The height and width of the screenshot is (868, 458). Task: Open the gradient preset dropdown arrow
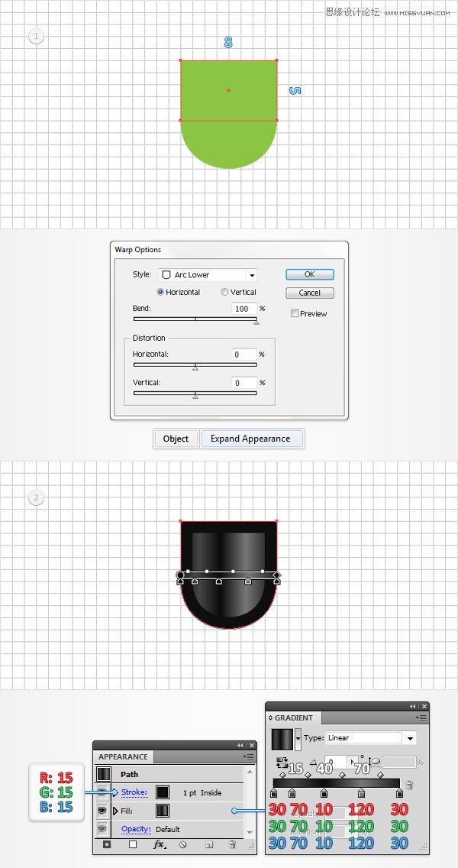pyautogui.click(x=298, y=740)
